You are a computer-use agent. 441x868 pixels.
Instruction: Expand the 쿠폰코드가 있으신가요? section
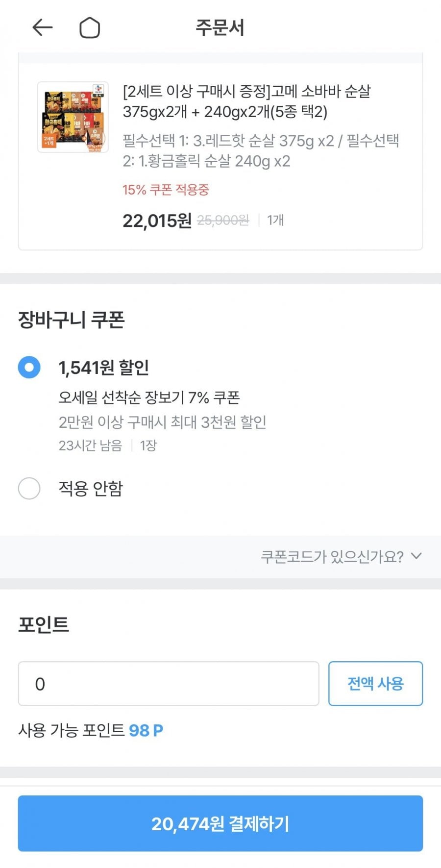(332, 557)
